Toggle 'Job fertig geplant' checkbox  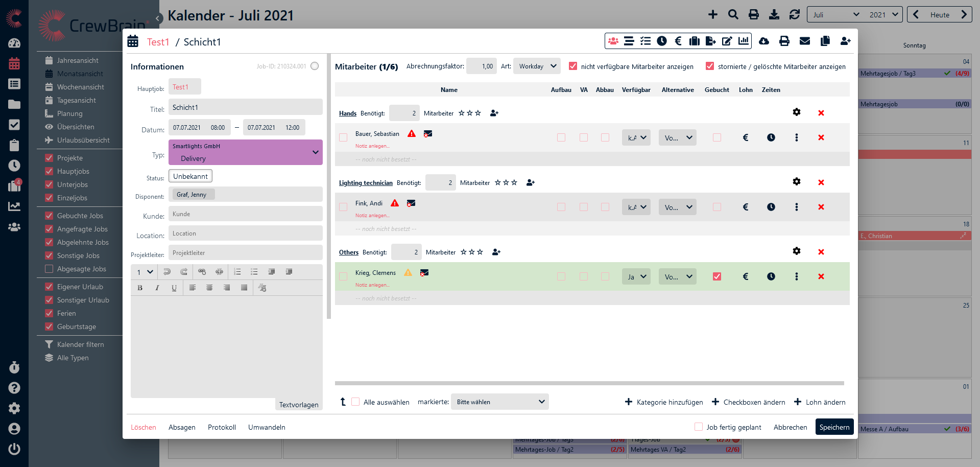pos(699,427)
